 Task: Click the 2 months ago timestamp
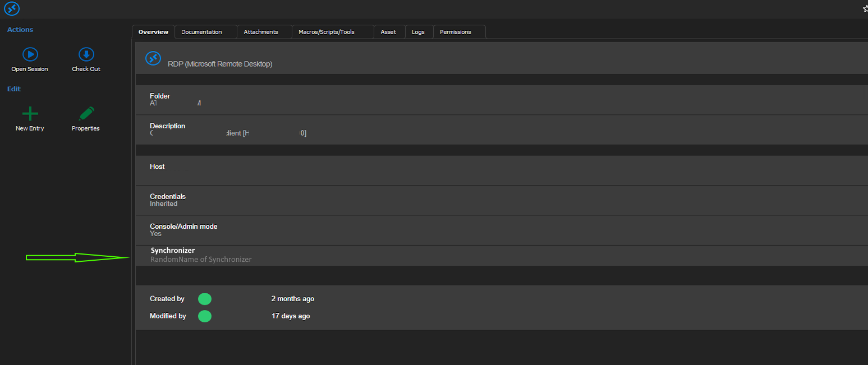click(x=293, y=299)
